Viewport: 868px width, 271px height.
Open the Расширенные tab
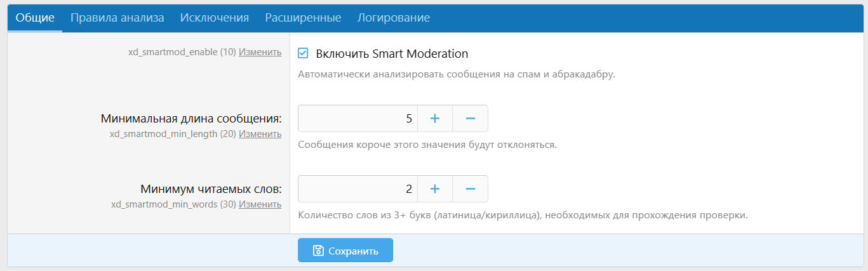[x=303, y=18]
